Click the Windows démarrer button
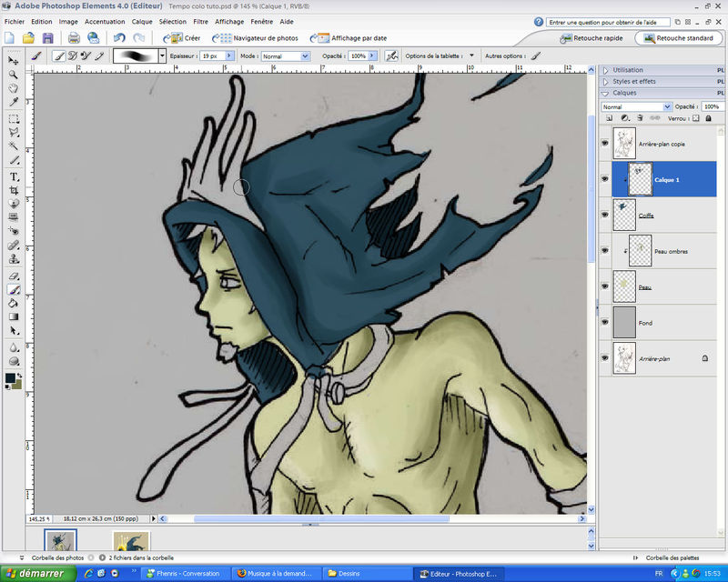728x582 pixels. pyautogui.click(x=38, y=574)
